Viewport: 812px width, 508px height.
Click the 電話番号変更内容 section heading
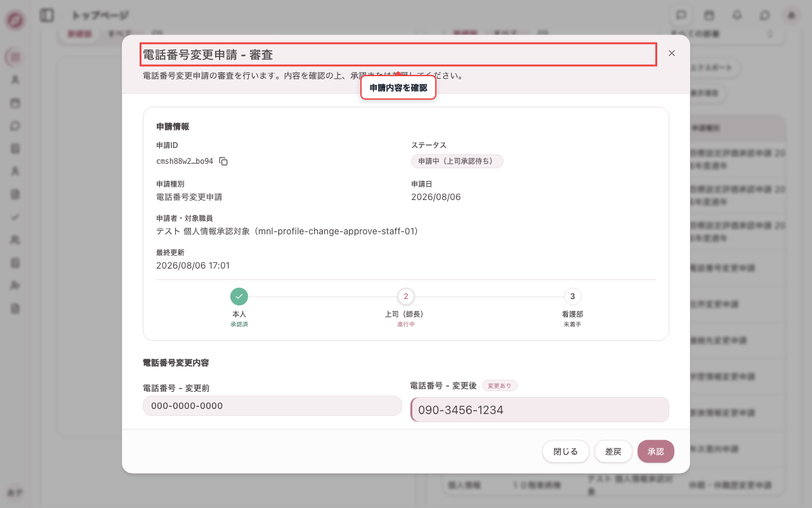point(176,363)
